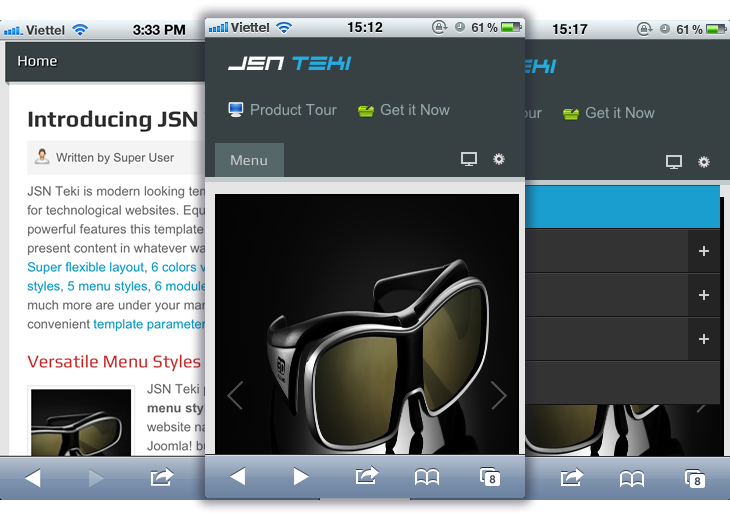Go back in middle phone browser toolbar

(x=238, y=477)
